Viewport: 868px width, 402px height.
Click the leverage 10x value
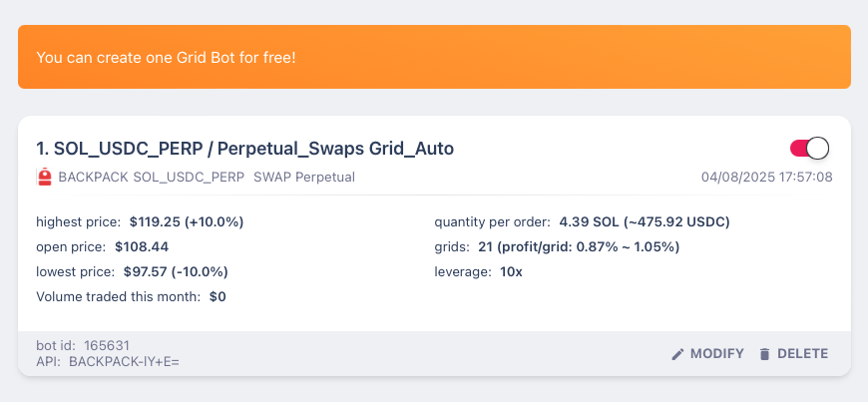[511, 272]
